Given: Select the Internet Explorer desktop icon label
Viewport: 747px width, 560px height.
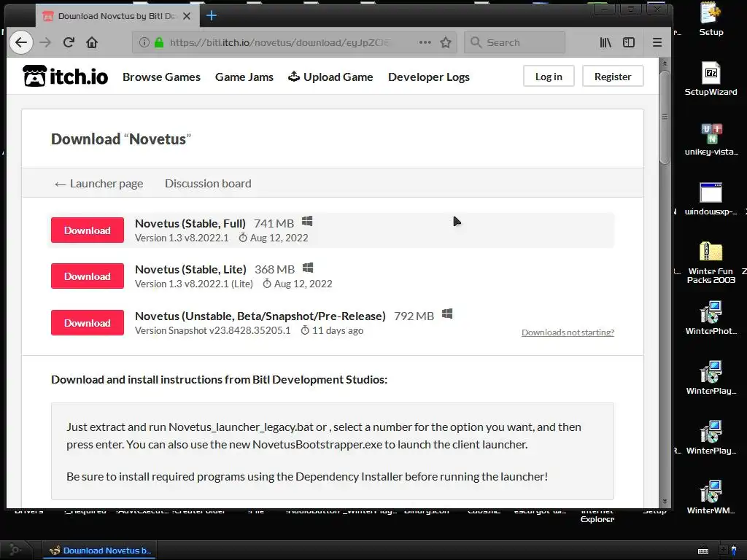Looking at the screenshot, I should pos(597,516).
